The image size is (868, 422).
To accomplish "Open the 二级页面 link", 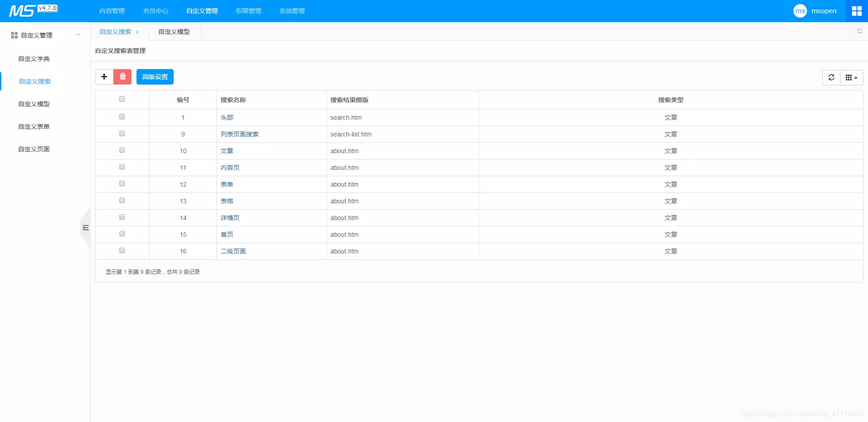I will [x=233, y=251].
